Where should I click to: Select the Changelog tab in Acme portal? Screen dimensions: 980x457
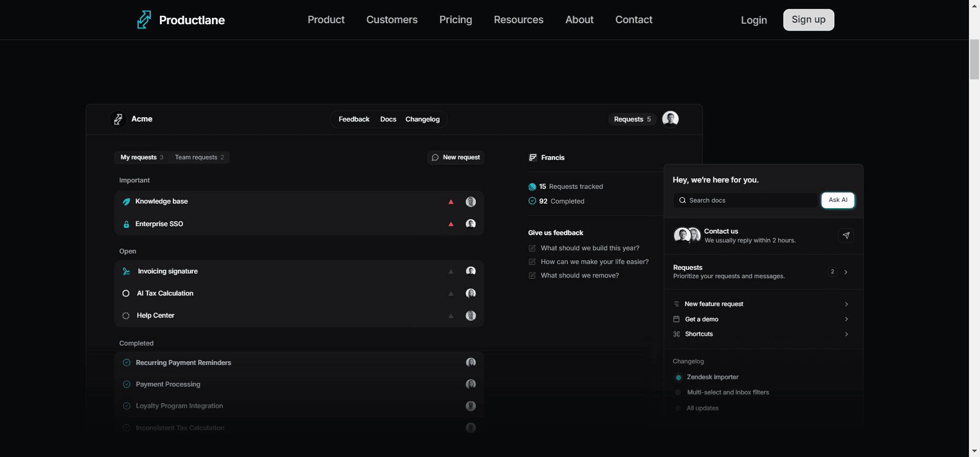(x=422, y=119)
